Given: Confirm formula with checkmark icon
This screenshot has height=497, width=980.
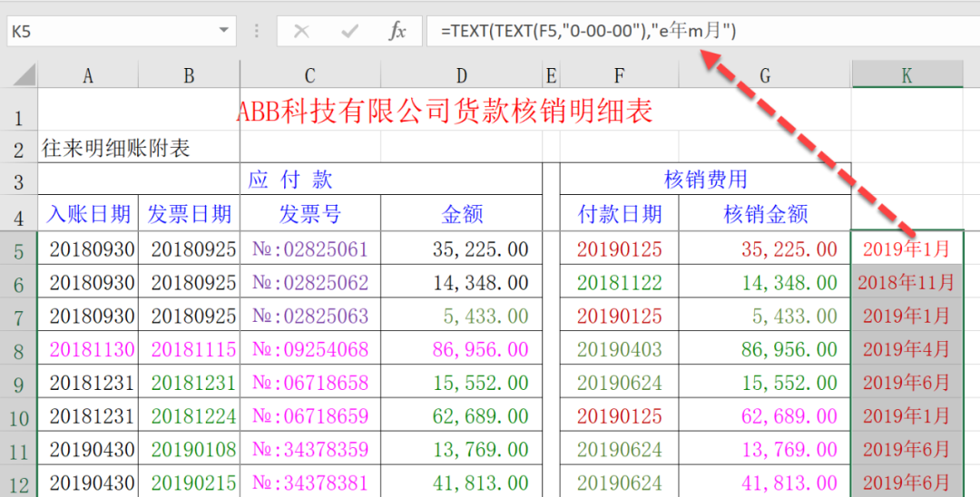Looking at the screenshot, I should (x=349, y=31).
